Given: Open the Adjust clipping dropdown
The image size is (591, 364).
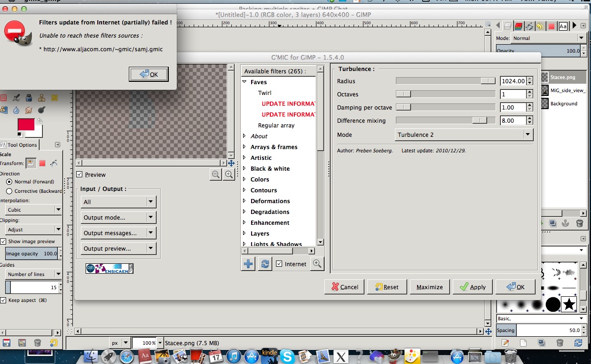Looking at the screenshot, I should [x=33, y=229].
